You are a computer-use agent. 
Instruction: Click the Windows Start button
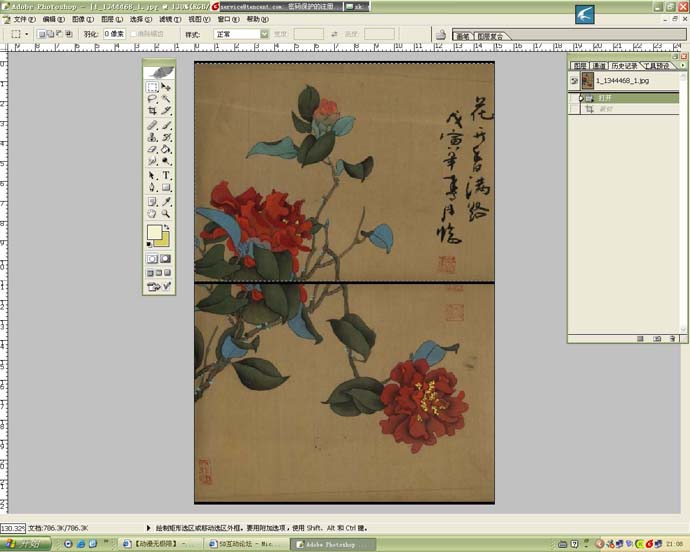25,544
